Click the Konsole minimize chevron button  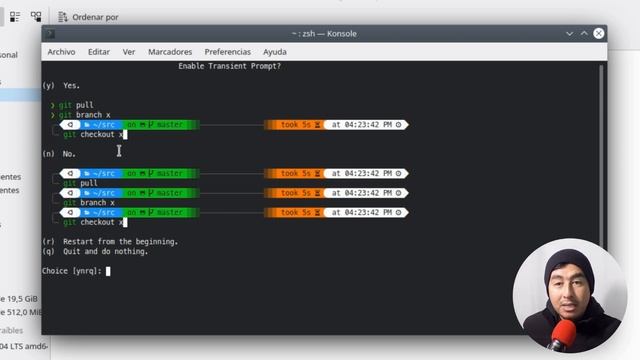[x=569, y=33]
